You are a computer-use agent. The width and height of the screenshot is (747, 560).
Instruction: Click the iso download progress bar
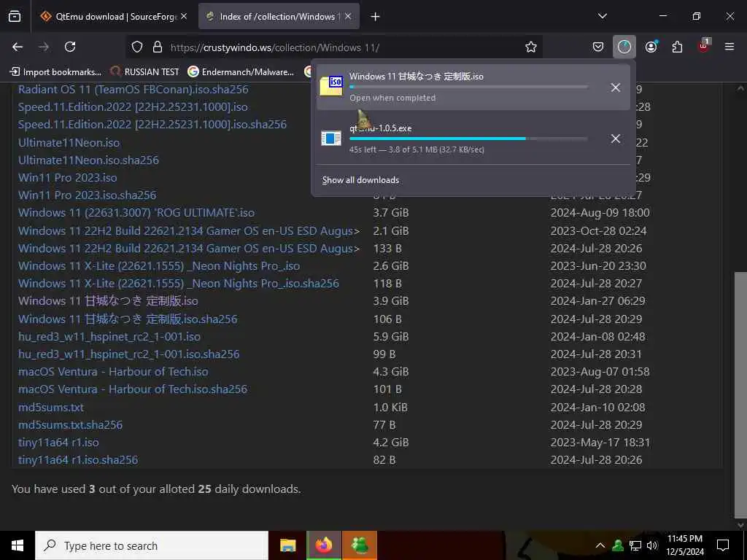pyautogui.click(x=468, y=87)
